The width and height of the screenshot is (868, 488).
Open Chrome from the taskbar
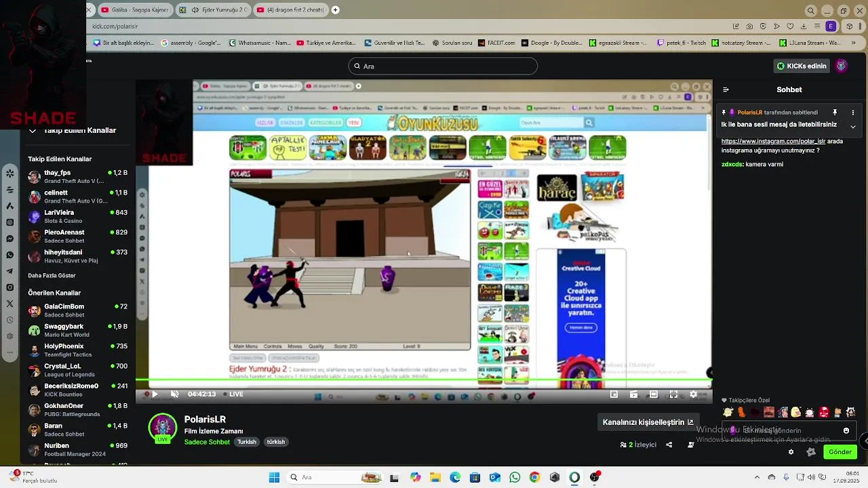click(534, 477)
